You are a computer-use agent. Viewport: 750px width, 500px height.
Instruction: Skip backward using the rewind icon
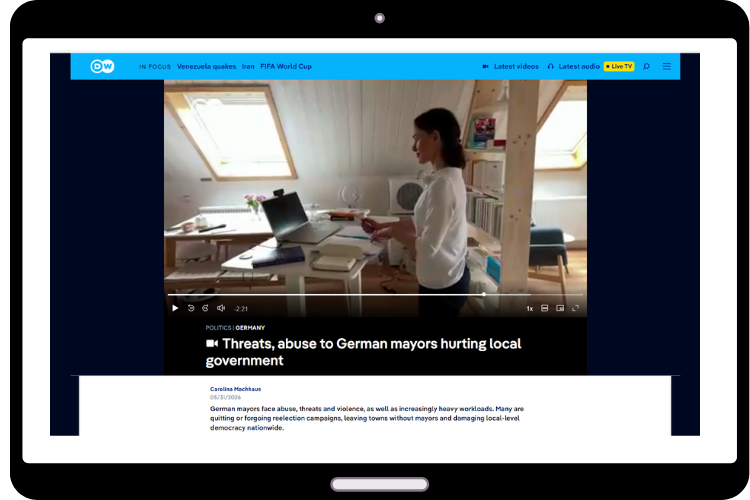[191, 308]
